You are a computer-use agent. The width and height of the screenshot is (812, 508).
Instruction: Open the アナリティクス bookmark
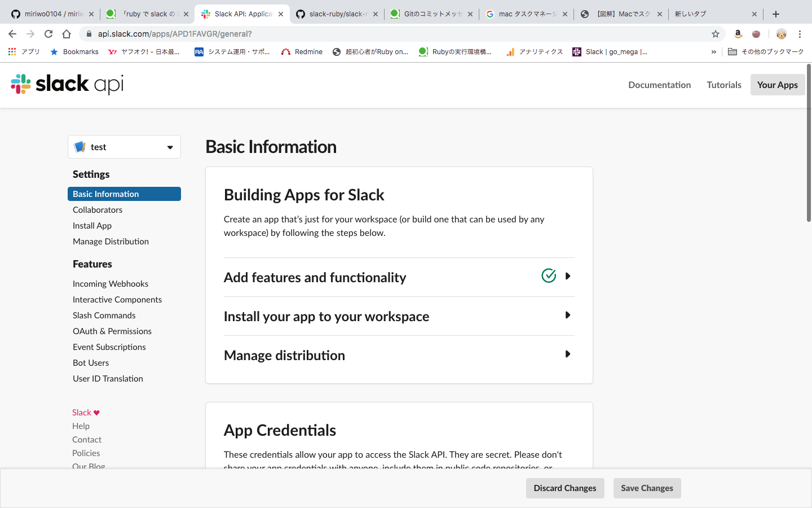[x=535, y=51]
